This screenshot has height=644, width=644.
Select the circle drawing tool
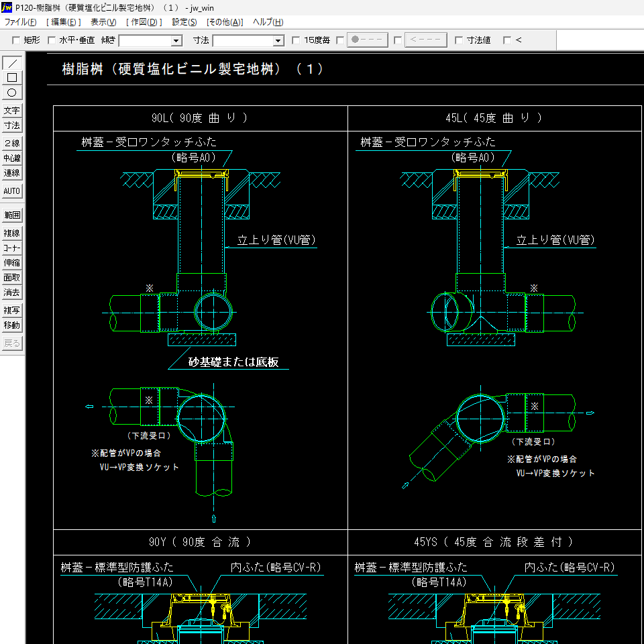(x=12, y=93)
